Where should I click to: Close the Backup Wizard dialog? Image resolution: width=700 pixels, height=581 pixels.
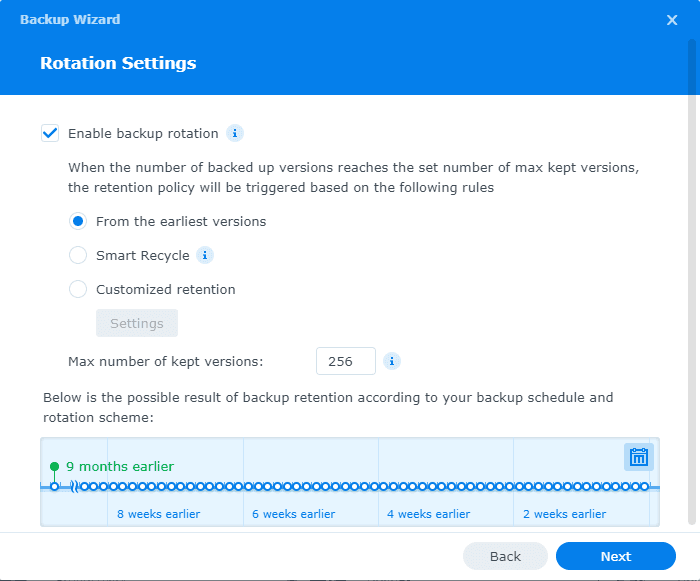click(672, 20)
